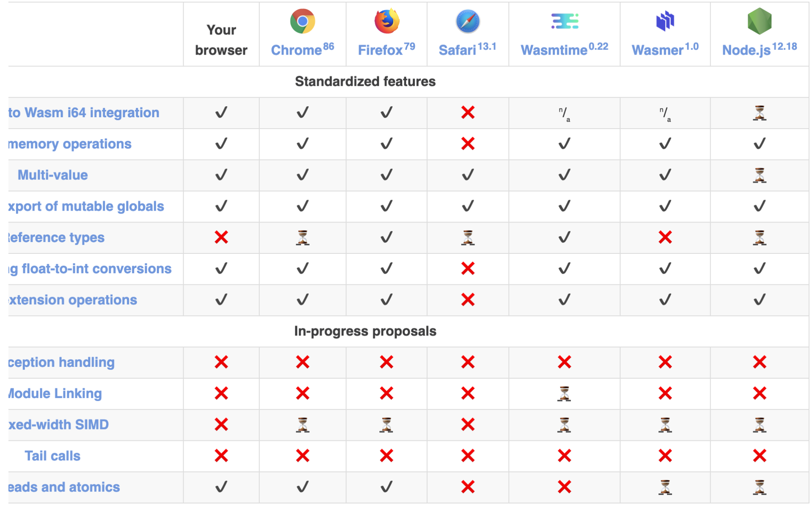Click the Firefox browser logo
This screenshot has width=812, height=506.
(x=387, y=21)
